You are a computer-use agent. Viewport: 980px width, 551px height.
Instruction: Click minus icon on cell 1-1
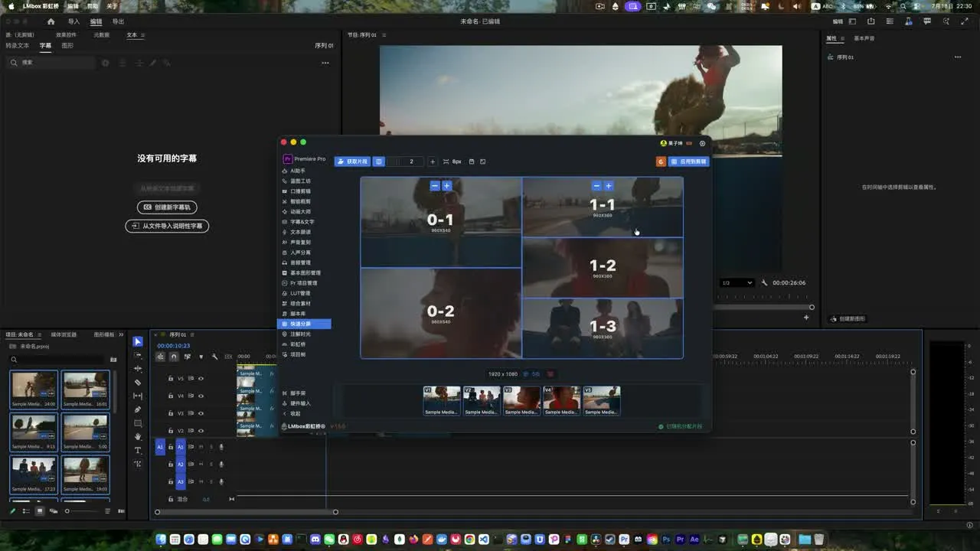pyautogui.click(x=596, y=186)
